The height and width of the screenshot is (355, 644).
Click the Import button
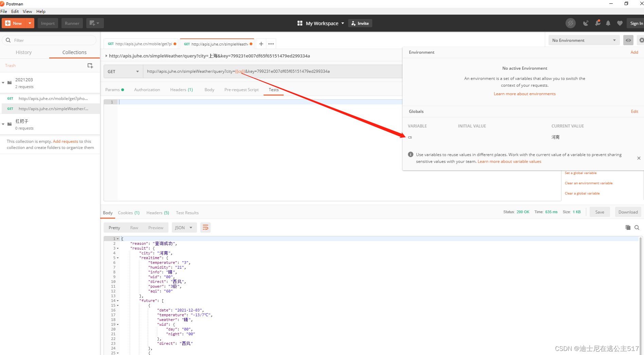coord(48,23)
